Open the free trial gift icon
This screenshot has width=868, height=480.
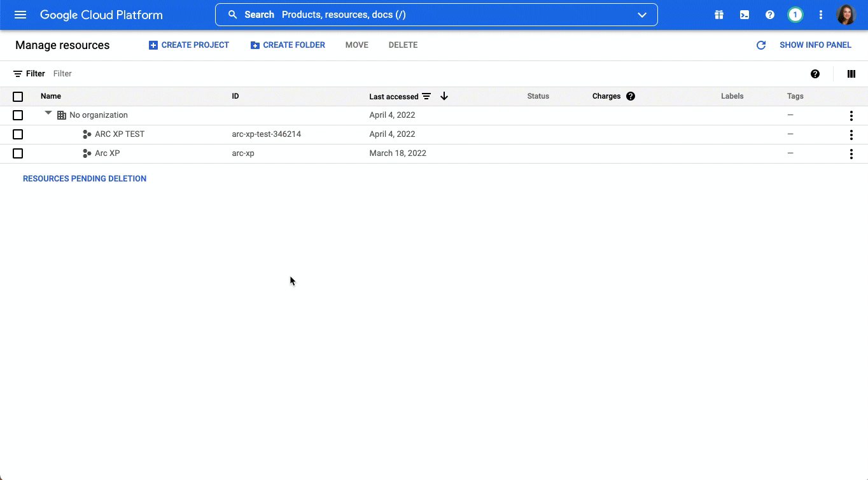click(x=719, y=15)
